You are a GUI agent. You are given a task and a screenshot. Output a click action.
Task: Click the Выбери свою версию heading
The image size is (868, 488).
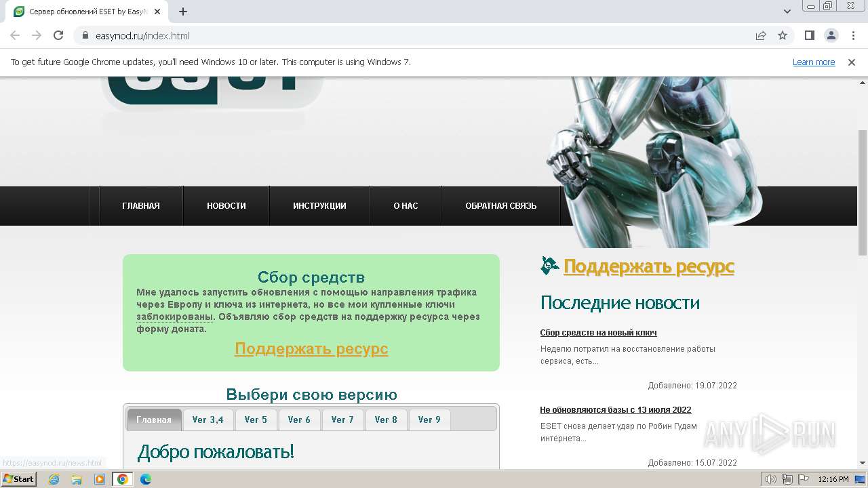point(311,394)
